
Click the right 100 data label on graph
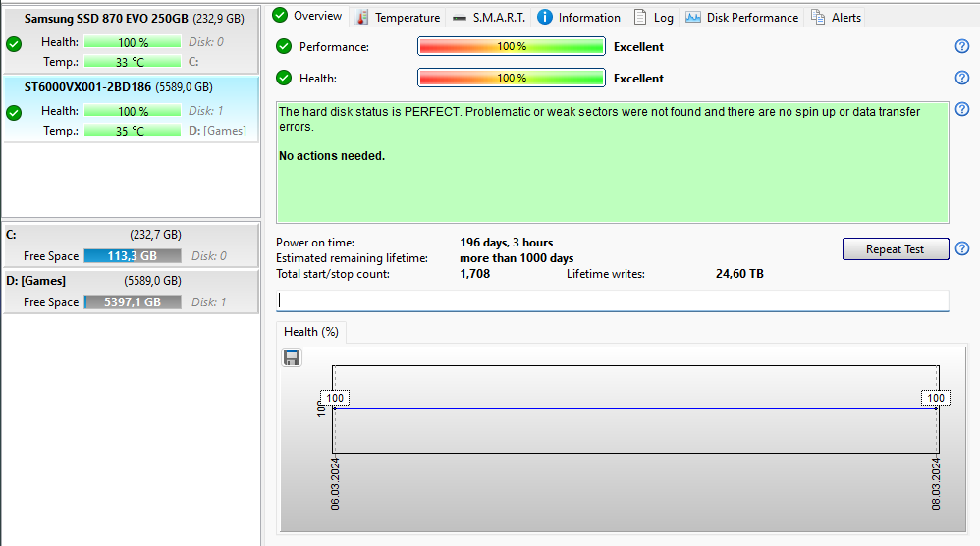pyautogui.click(x=936, y=398)
